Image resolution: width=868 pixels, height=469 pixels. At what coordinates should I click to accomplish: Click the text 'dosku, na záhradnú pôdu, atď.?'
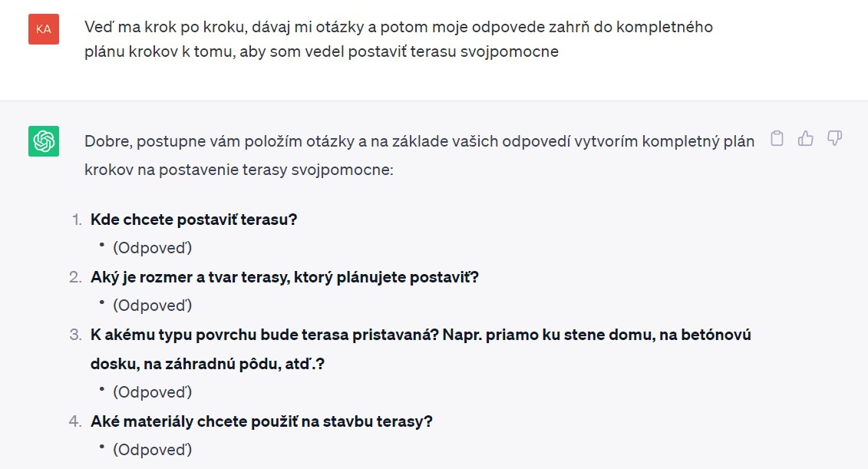coord(207,364)
